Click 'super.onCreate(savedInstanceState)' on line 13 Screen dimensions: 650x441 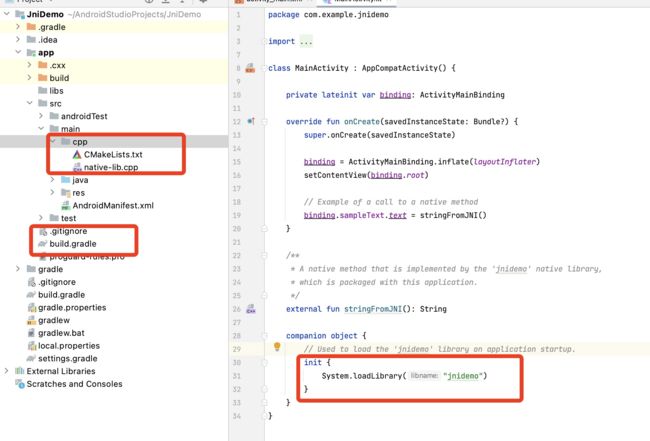[x=379, y=135]
